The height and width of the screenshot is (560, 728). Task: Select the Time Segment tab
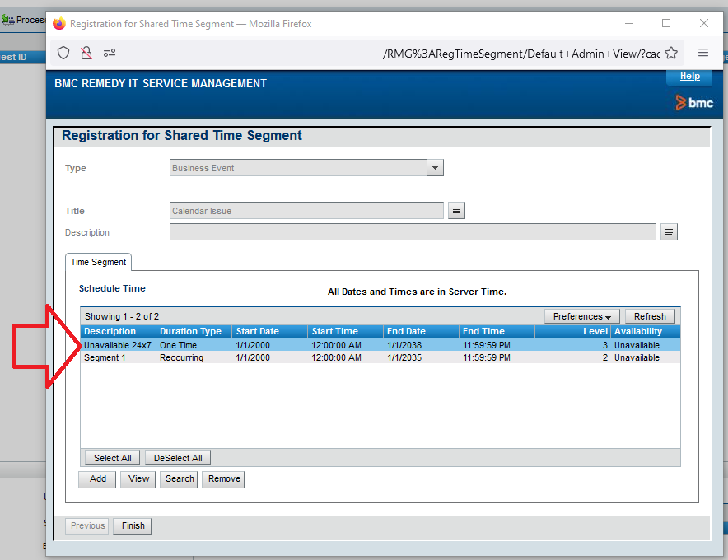(x=99, y=262)
